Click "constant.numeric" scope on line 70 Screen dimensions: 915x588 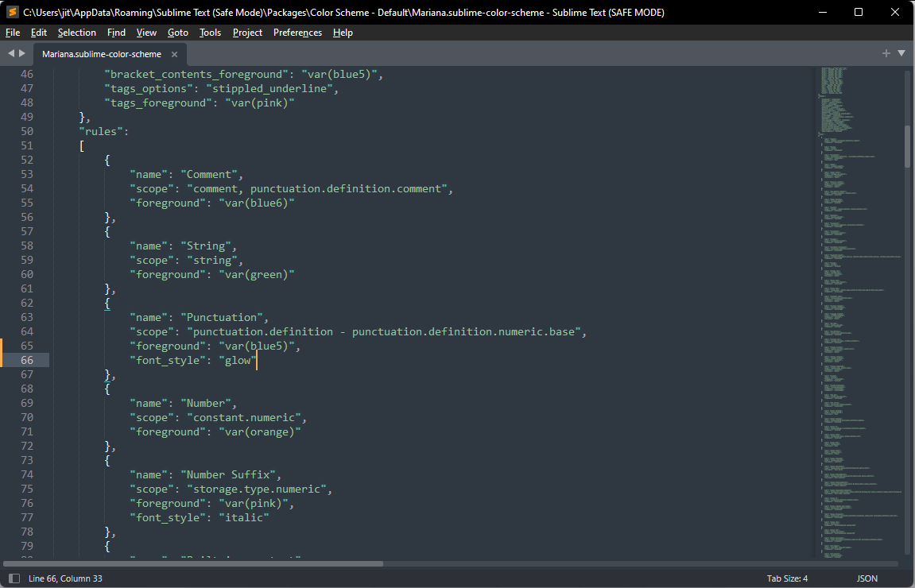[244, 417]
